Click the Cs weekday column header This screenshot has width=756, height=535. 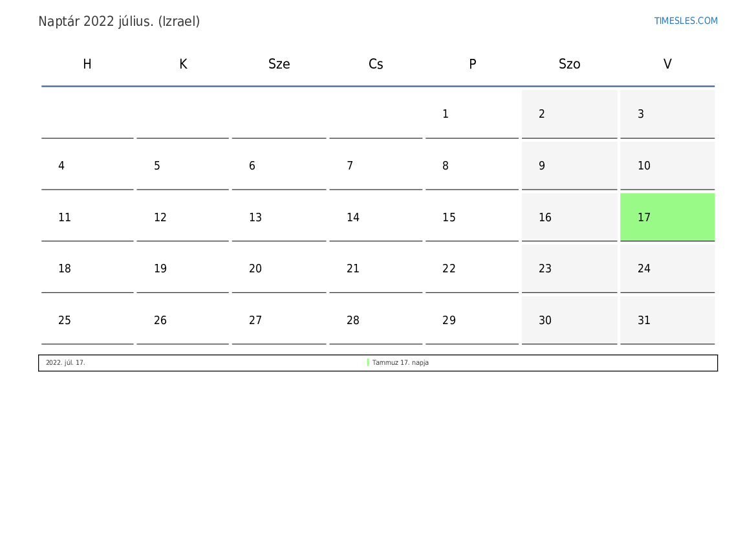(376, 64)
